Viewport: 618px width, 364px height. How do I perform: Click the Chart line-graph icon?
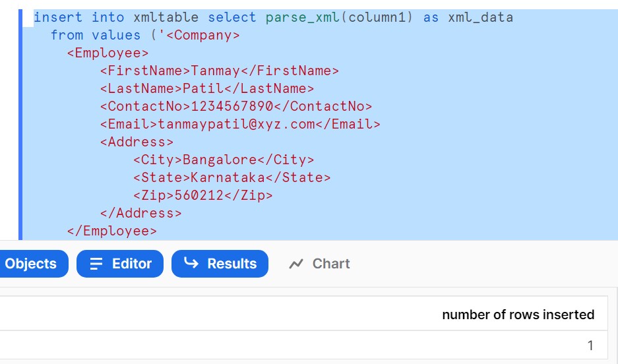pos(296,264)
